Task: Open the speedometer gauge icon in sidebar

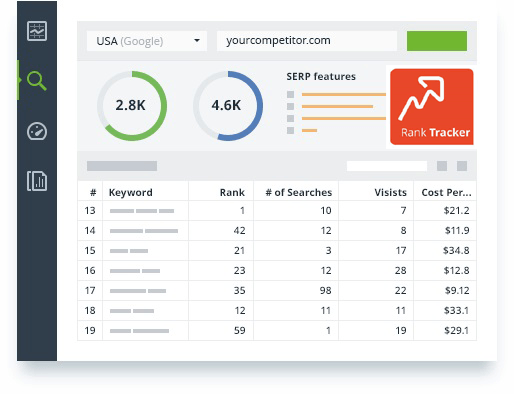Action: [37, 131]
